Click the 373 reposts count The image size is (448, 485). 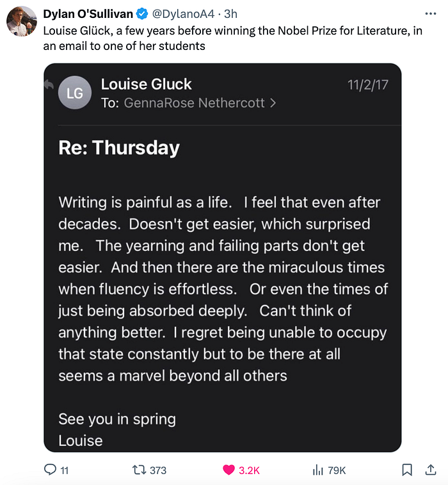pos(158,470)
